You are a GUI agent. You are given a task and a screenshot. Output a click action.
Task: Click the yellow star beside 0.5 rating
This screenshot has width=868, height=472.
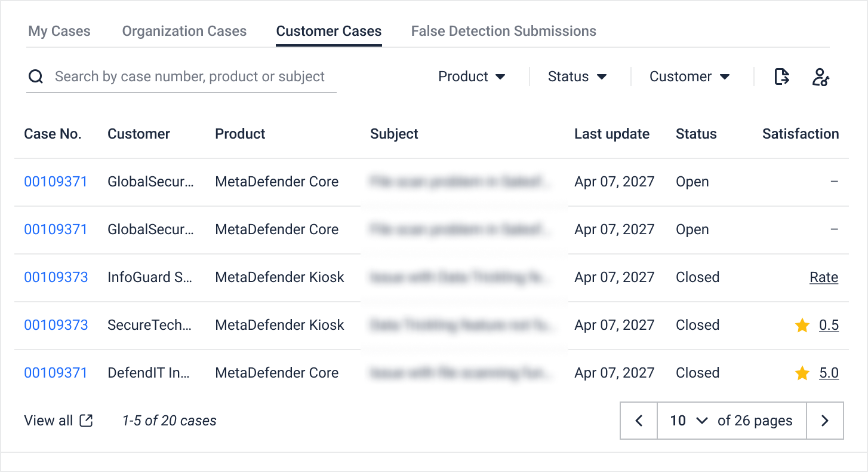802,325
